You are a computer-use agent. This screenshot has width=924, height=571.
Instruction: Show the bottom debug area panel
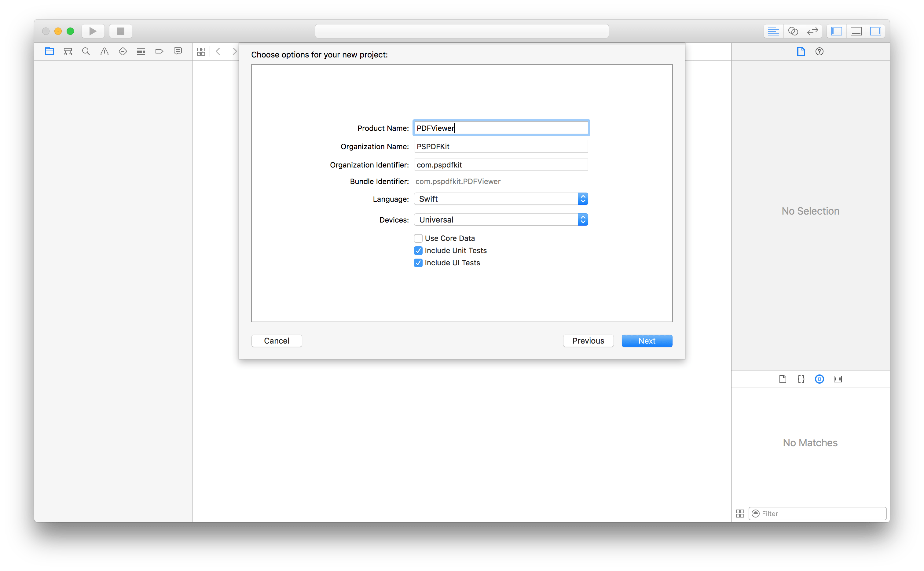pyautogui.click(x=856, y=31)
